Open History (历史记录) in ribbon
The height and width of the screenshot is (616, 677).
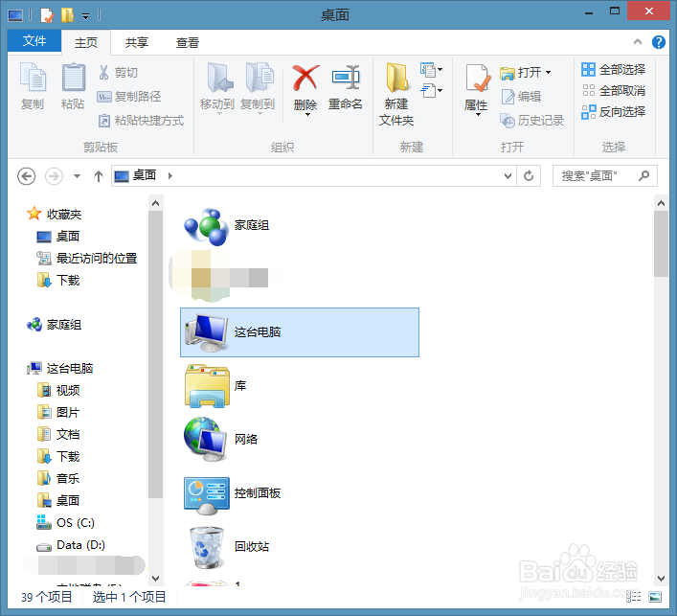coord(532,120)
